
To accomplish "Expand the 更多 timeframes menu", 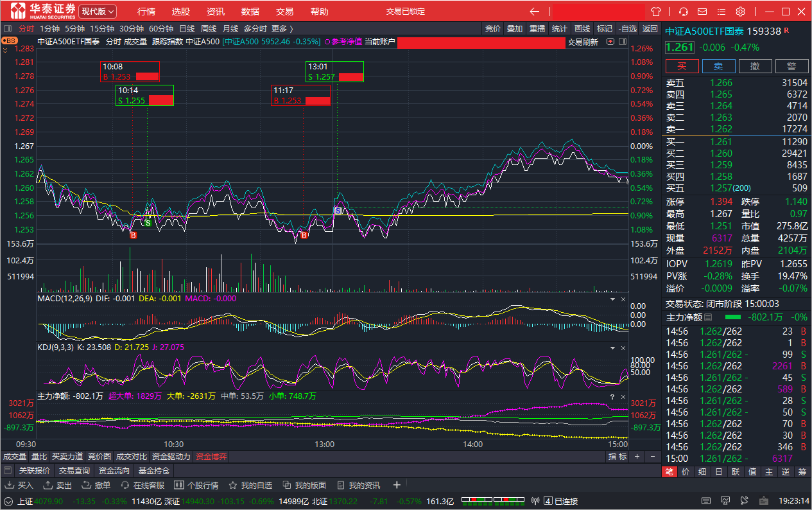I will pos(282,28).
